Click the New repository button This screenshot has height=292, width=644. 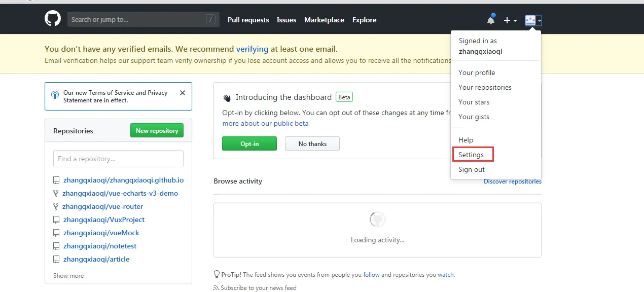(157, 131)
